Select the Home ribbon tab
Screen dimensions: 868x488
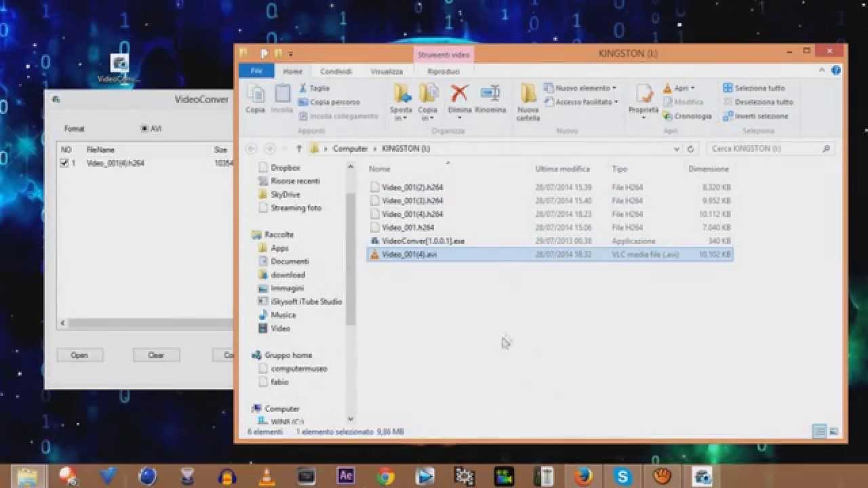[x=293, y=71]
